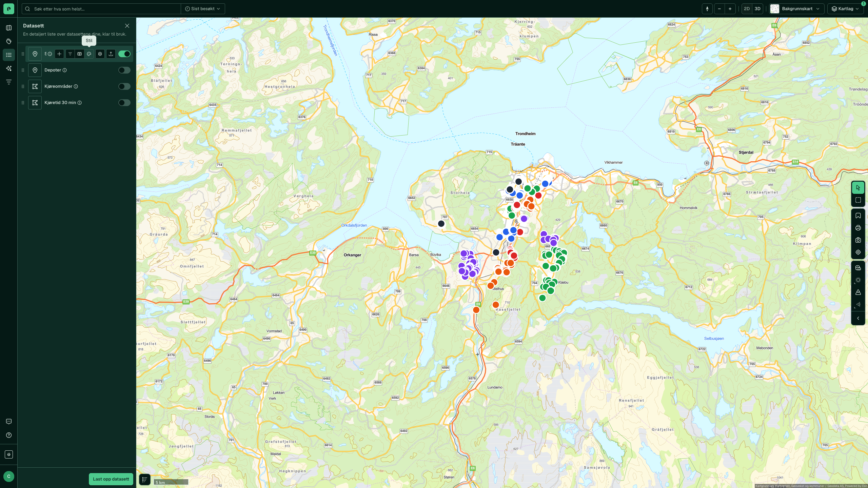Screen dimensions: 868x488
Task: Click the compass north icon in top bar
Action: pos(707,9)
